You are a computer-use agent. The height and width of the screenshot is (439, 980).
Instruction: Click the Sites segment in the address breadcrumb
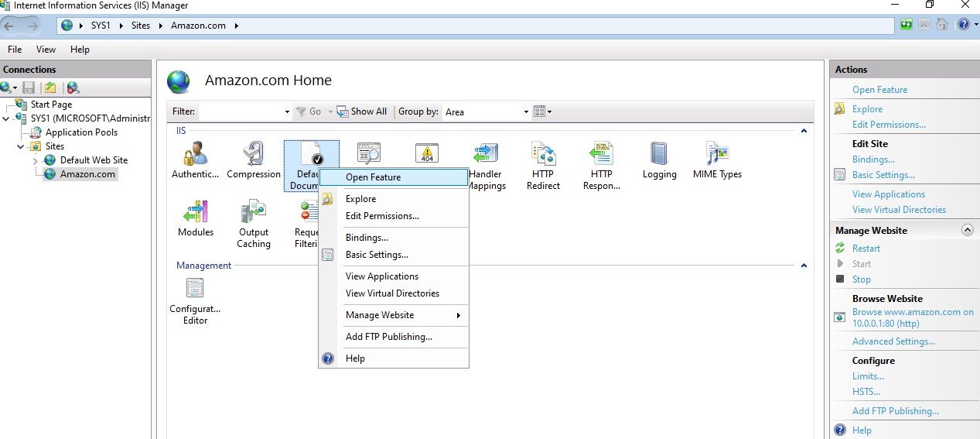pos(140,26)
